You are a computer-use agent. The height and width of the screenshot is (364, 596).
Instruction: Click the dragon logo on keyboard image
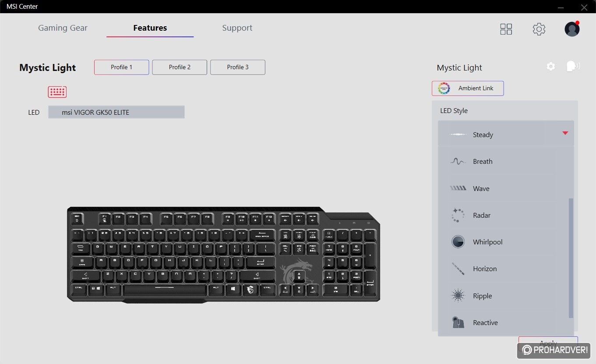coord(296,272)
